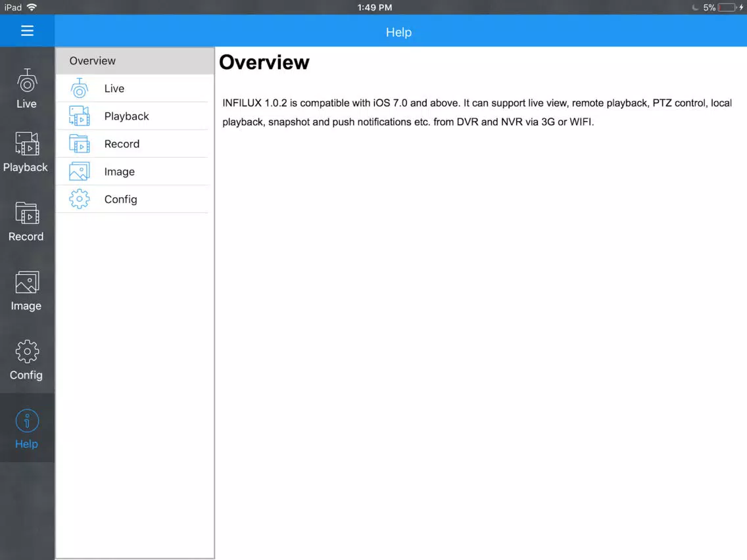Click the folder icon beside Record topic
Image resolution: width=747 pixels, height=560 pixels.
79,143
